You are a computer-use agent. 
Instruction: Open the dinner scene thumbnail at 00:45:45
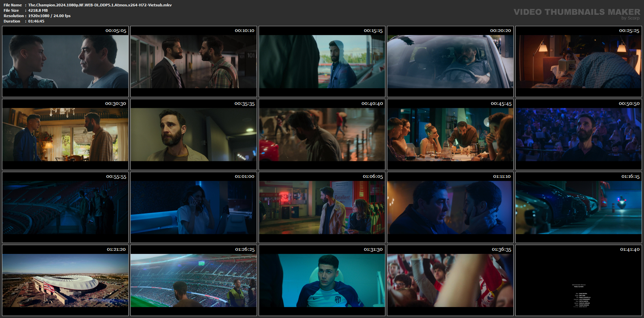450,134
